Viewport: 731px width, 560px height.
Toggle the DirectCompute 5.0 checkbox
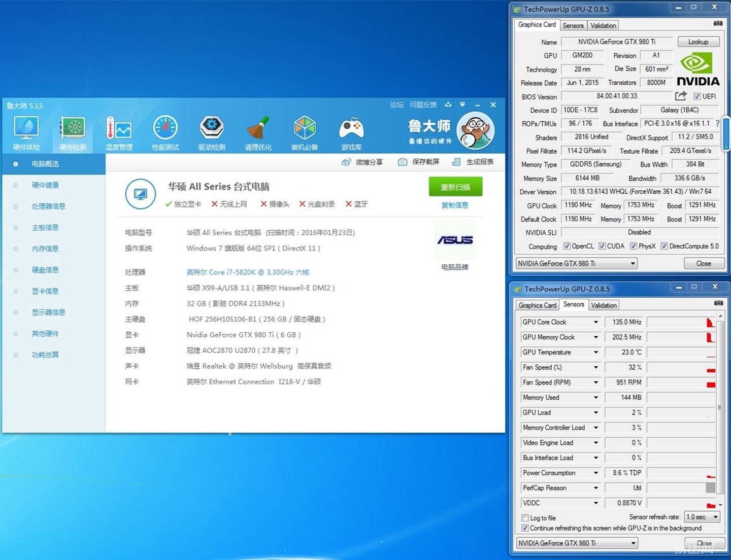(x=664, y=246)
